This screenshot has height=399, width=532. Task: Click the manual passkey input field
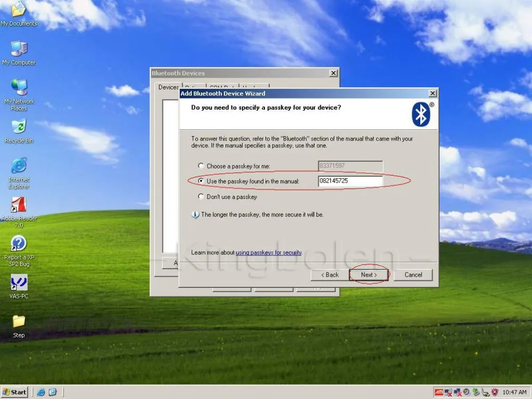pyautogui.click(x=351, y=181)
